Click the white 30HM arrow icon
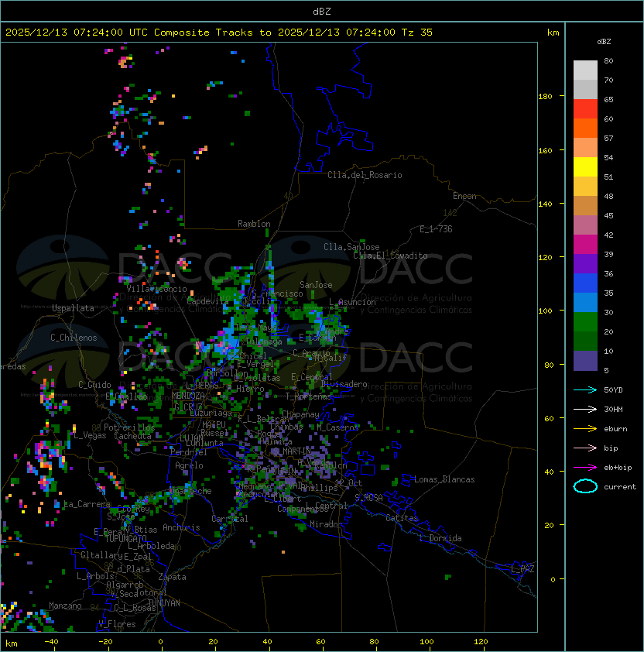The width and height of the screenshot is (644, 652). pos(585,409)
